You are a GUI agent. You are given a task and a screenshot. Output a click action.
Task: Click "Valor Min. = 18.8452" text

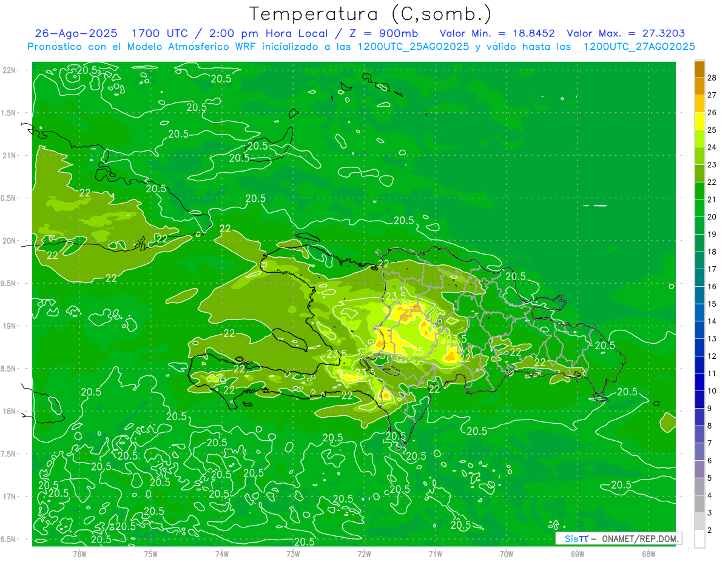point(497,33)
